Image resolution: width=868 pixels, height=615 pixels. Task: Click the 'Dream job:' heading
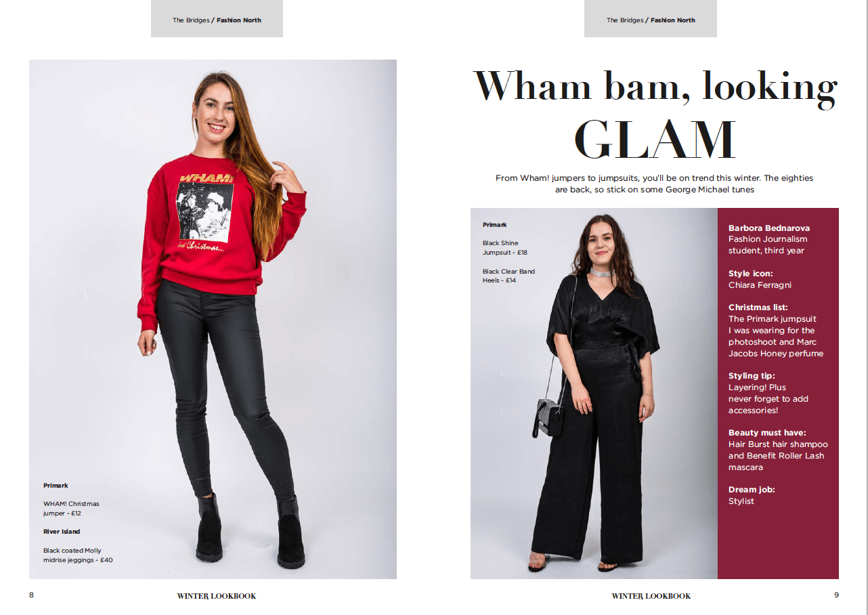(x=752, y=490)
